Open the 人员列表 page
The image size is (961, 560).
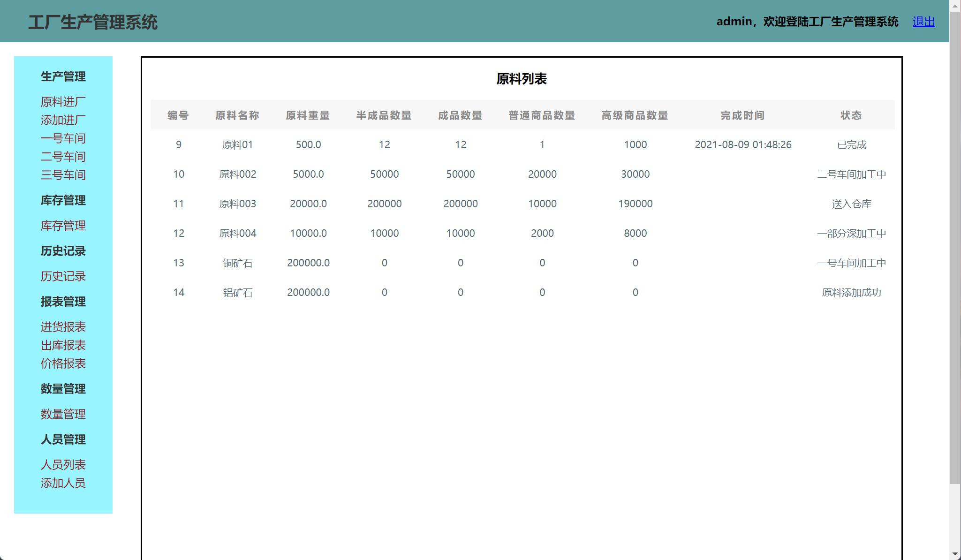pos(63,464)
